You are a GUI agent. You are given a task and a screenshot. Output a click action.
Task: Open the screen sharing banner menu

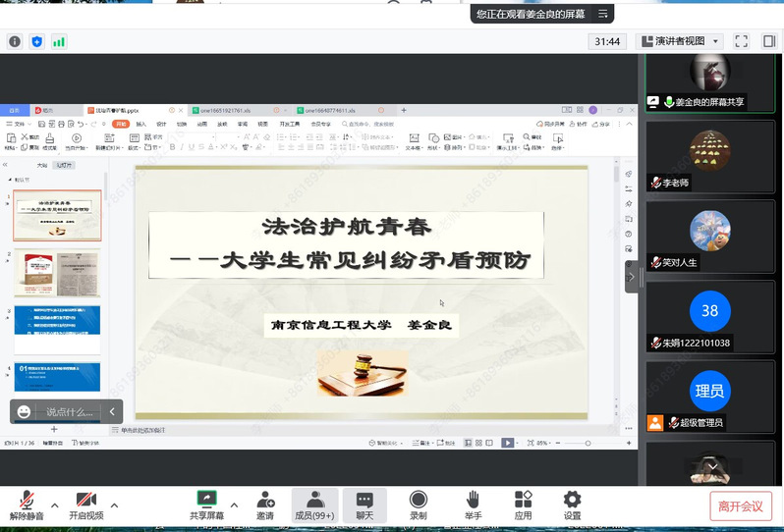603,14
